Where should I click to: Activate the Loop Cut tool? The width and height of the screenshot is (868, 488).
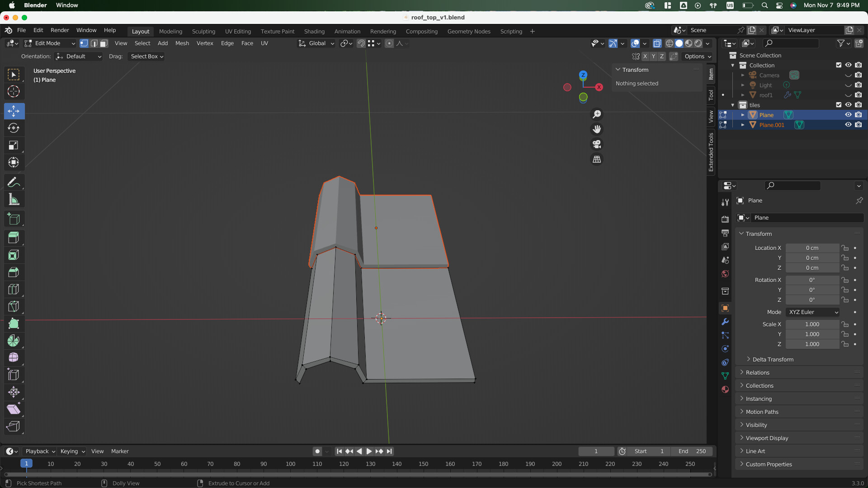[x=14, y=289]
